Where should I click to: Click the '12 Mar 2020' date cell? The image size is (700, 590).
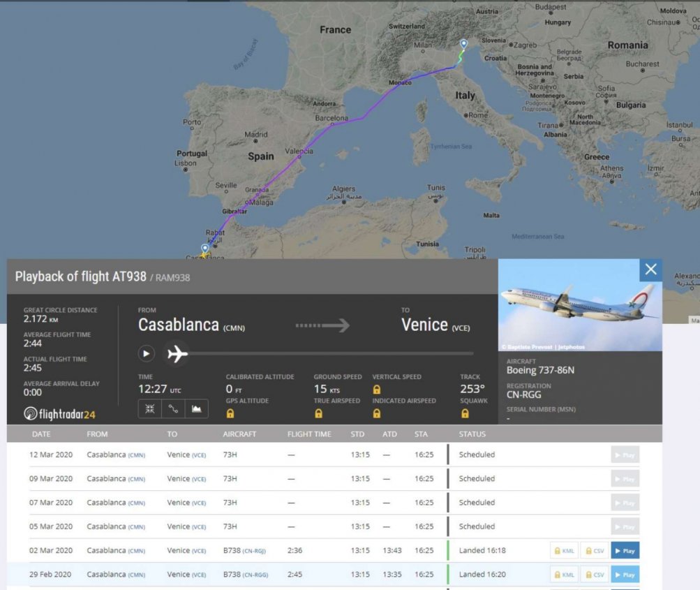(x=51, y=455)
